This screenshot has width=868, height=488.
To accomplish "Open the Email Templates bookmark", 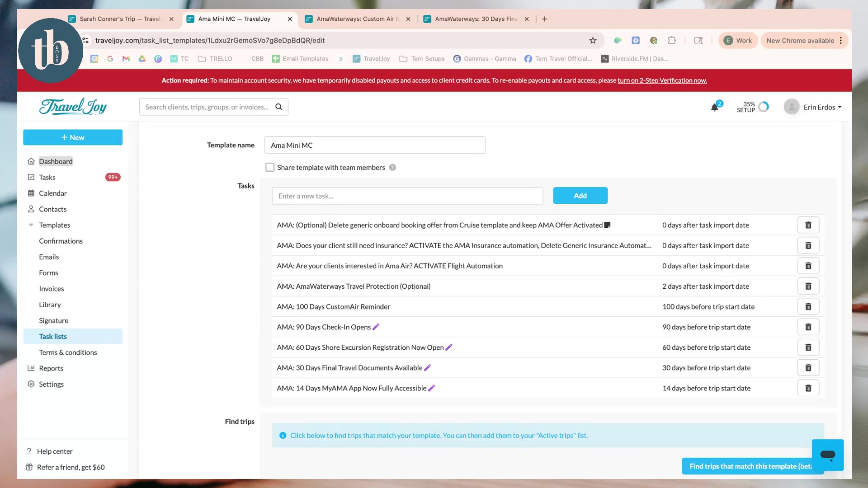I will (300, 59).
